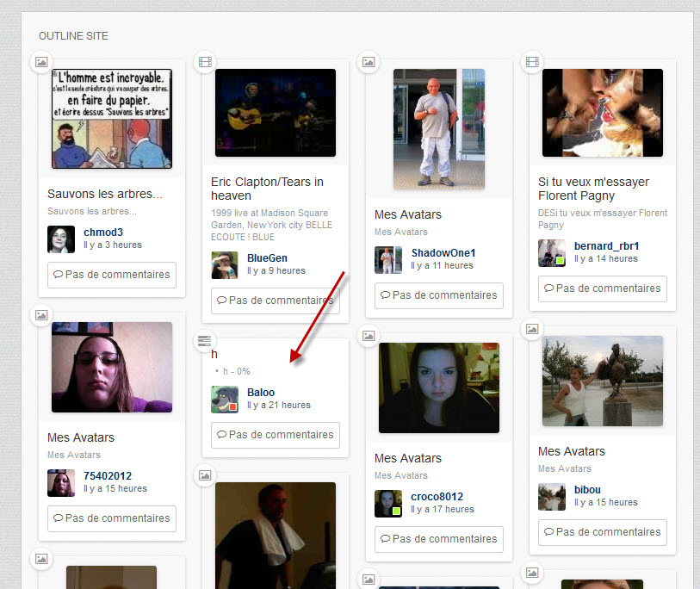Click 'Pas de commentaires' under bernard_rbr1 post
Viewport: 700px width, 589px height.
pyautogui.click(x=602, y=288)
